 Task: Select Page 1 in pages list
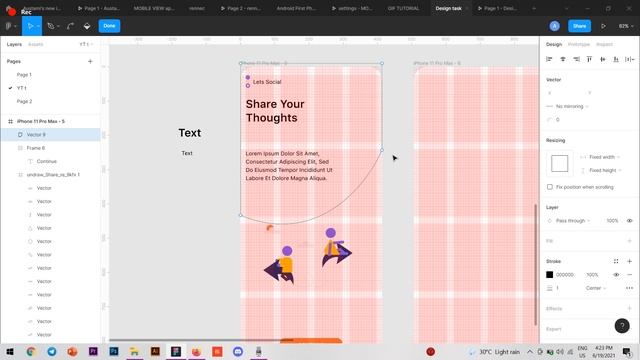pyautogui.click(x=24, y=75)
